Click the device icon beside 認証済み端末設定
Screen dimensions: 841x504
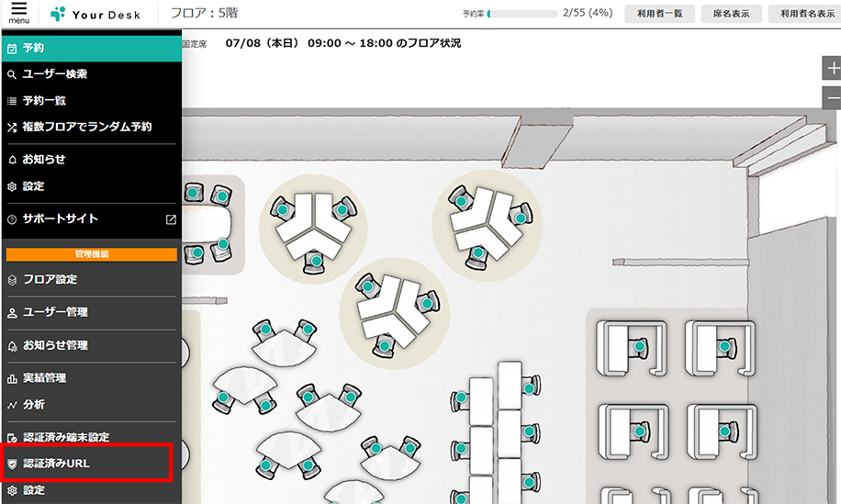(12, 438)
